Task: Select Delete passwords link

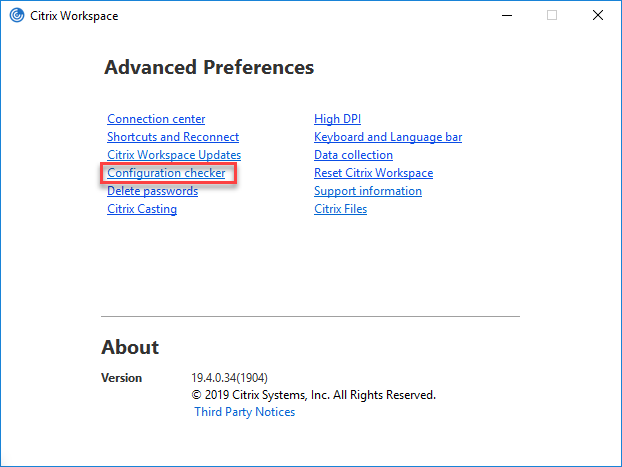Action: [x=152, y=191]
